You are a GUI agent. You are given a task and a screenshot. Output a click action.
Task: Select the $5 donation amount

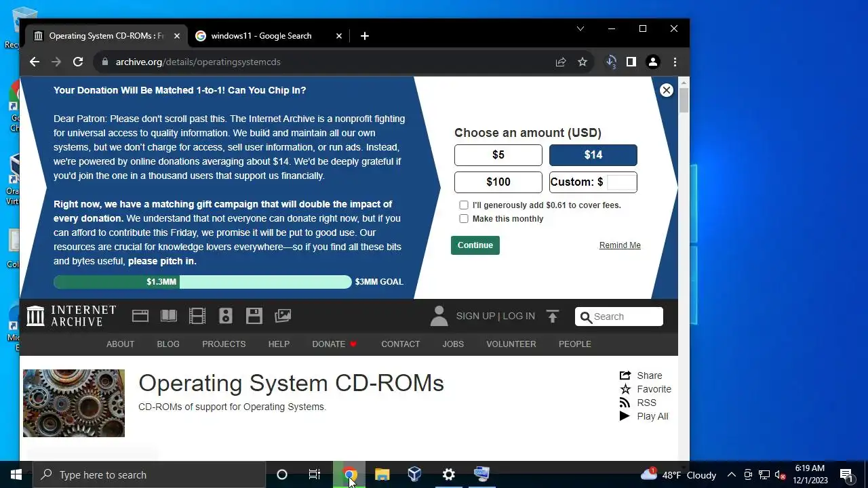click(x=498, y=155)
